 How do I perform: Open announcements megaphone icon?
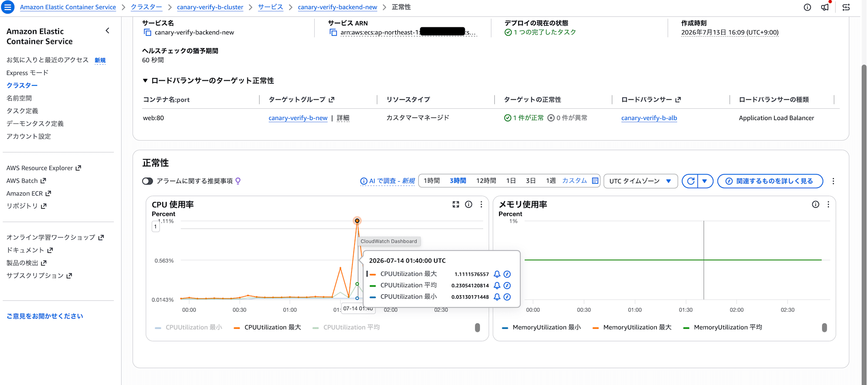825,7
